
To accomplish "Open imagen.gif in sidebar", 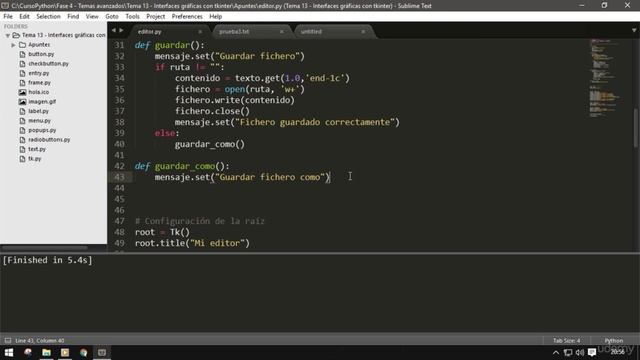I will point(42,102).
